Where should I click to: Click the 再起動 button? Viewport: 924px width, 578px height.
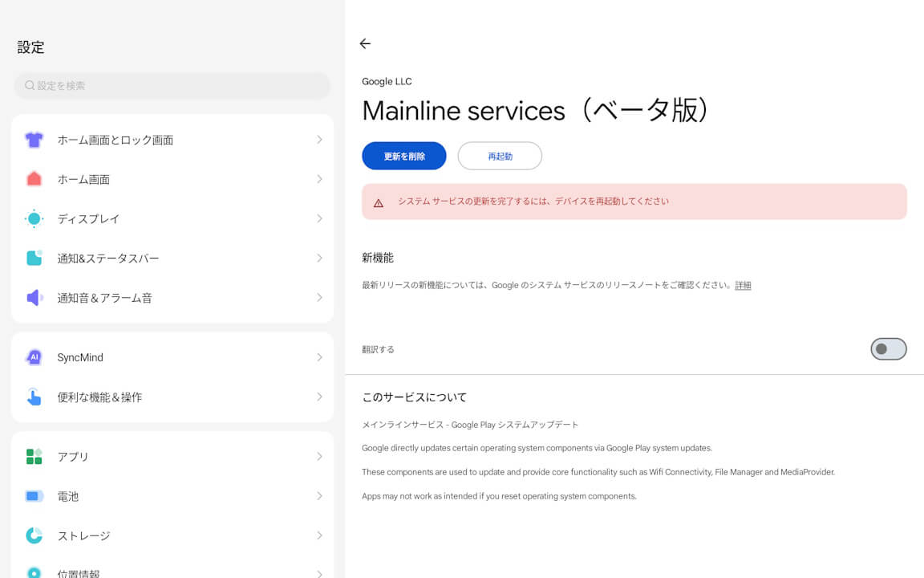tap(500, 156)
